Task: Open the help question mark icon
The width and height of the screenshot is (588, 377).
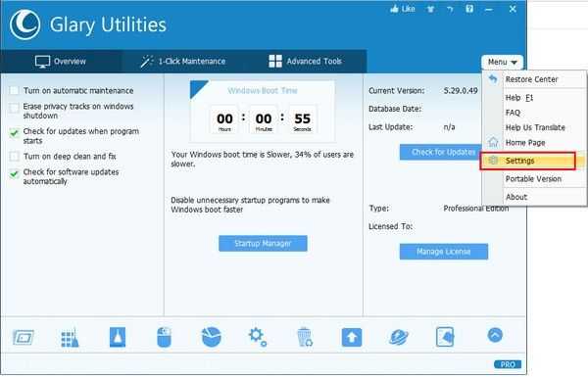Action: [469, 9]
